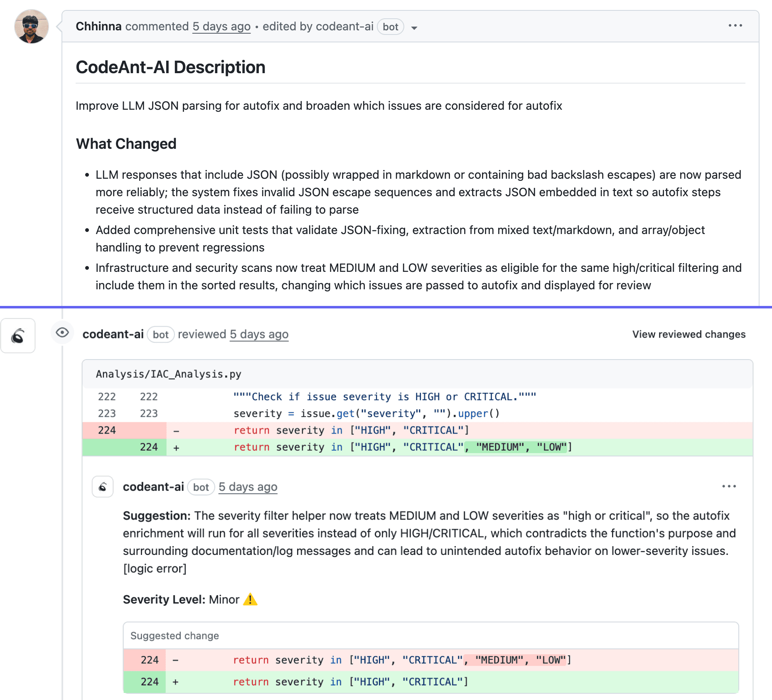The image size is (772, 700).
Task: Click the 'Severity Level:' label
Action: (x=164, y=599)
